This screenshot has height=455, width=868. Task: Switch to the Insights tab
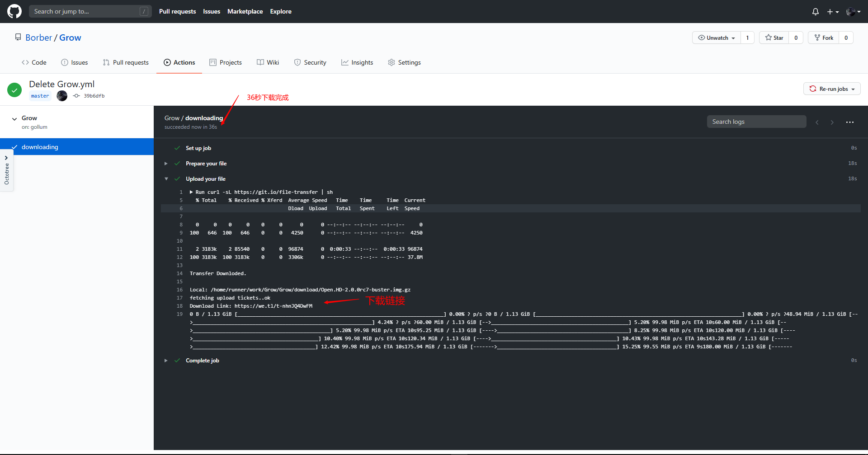tap(357, 62)
